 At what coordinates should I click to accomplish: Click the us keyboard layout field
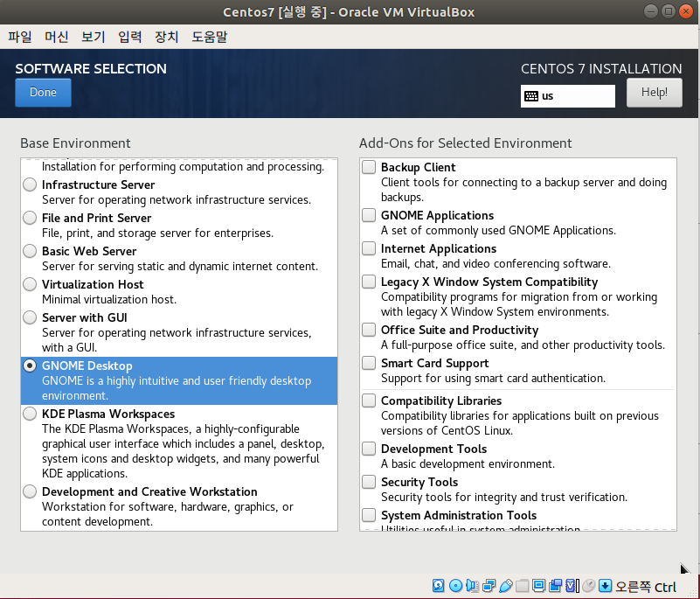[567, 96]
